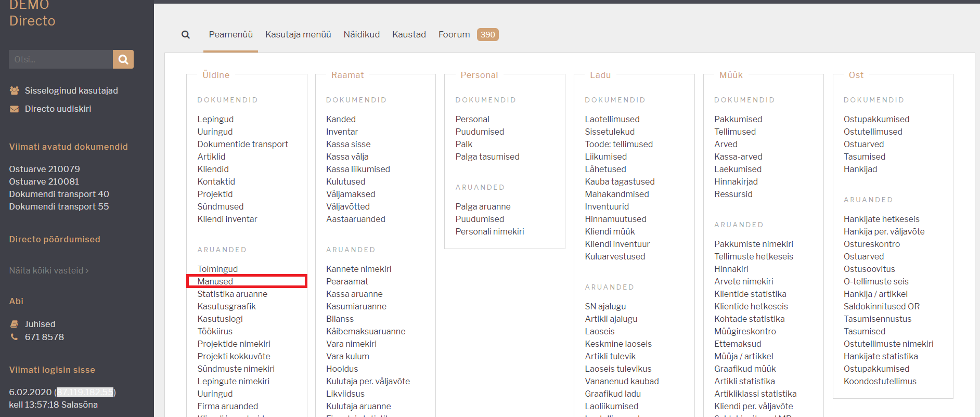This screenshot has width=980, height=417.
Task: Open Ostureskontro report
Action: tap(872, 244)
